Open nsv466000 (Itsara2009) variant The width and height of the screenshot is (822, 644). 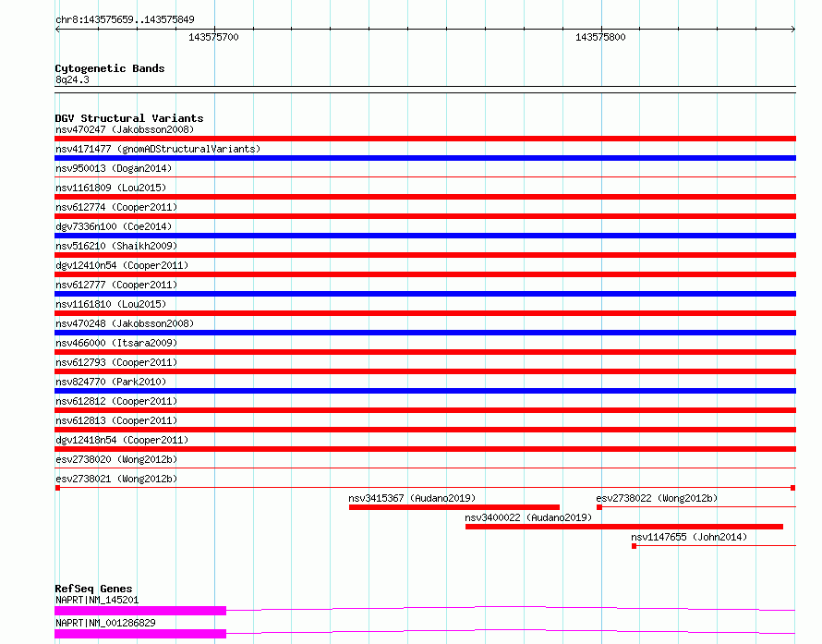click(x=116, y=343)
